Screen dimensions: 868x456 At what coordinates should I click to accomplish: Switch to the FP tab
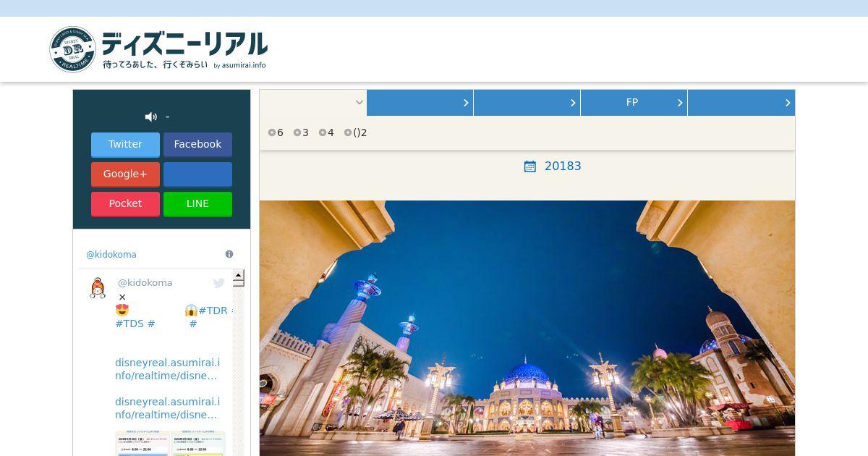[x=634, y=103]
